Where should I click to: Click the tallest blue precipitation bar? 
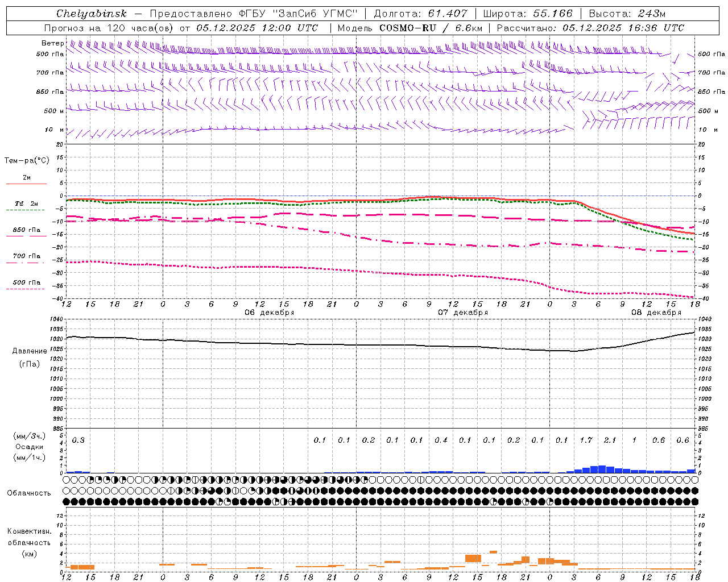(x=602, y=469)
